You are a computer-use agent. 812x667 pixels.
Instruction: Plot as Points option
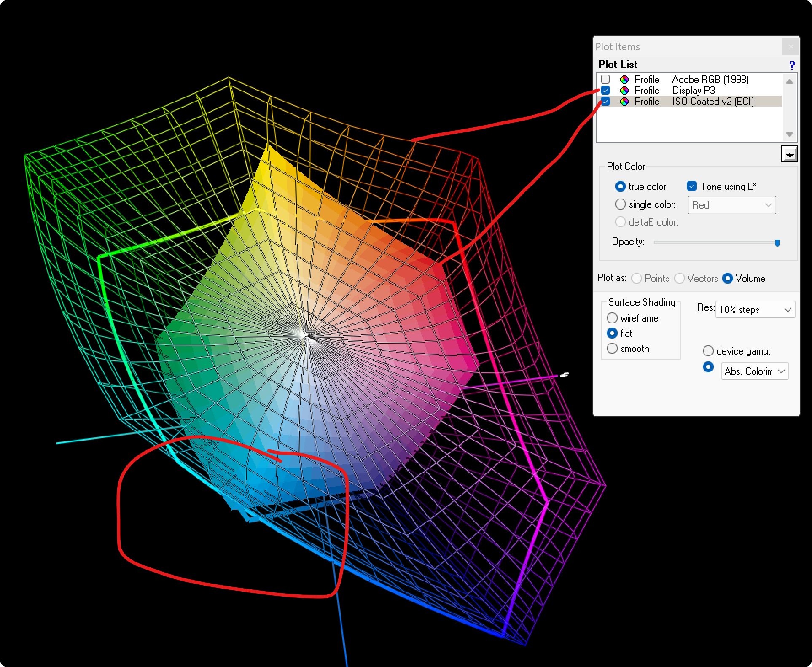637,278
